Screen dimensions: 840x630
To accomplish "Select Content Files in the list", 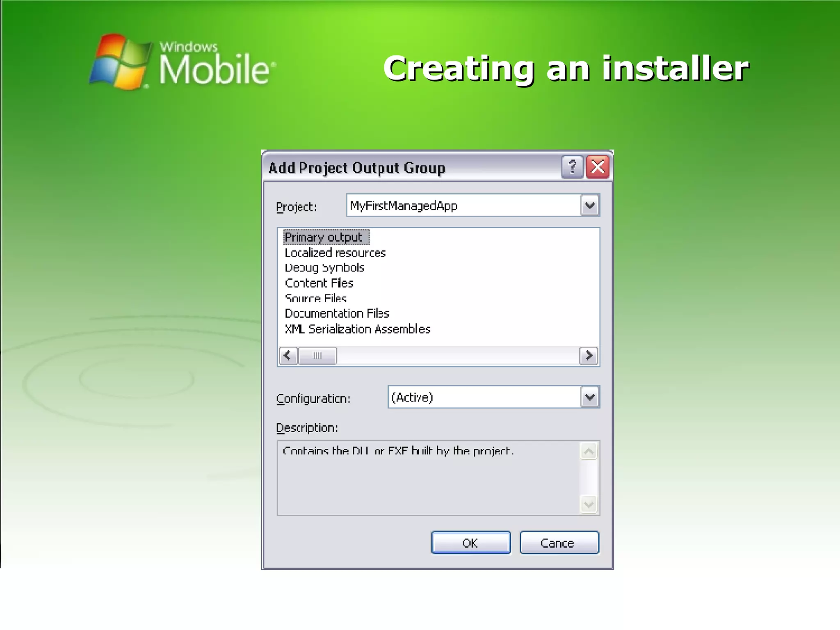I will (319, 283).
